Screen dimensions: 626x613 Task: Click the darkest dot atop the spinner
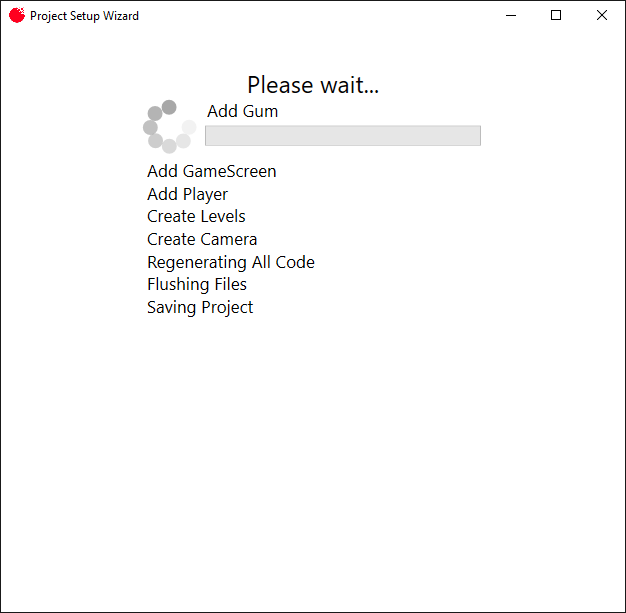pos(169,107)
